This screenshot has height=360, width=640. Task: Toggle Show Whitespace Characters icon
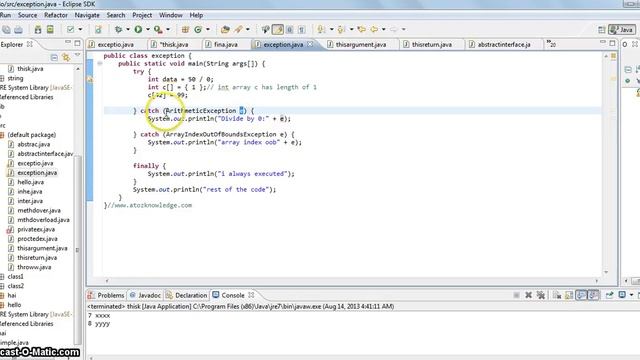pyautogui.click(x=302, y=29)
